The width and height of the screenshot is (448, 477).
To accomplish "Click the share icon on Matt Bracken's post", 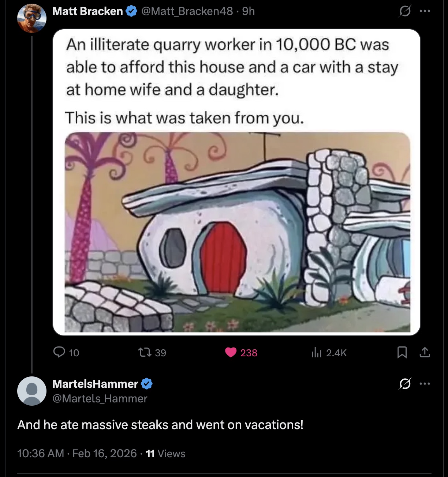I will pos(425,352).
